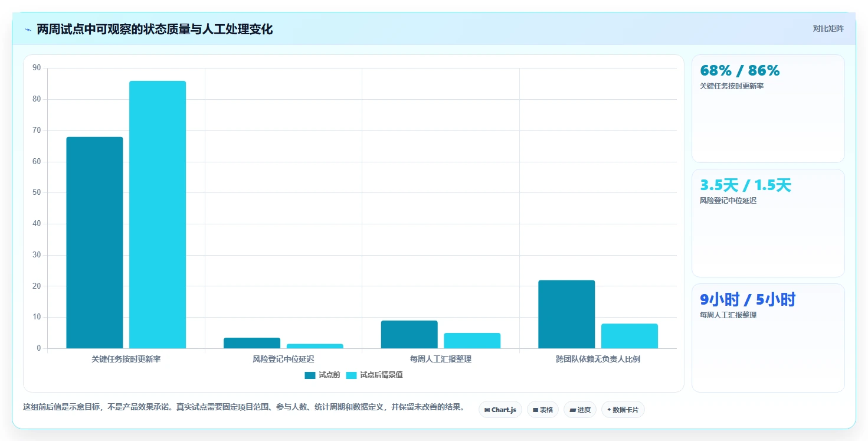
Task: Toggle the 试点前 legend item
Action: pyautogui.click(x=322, y=375)
